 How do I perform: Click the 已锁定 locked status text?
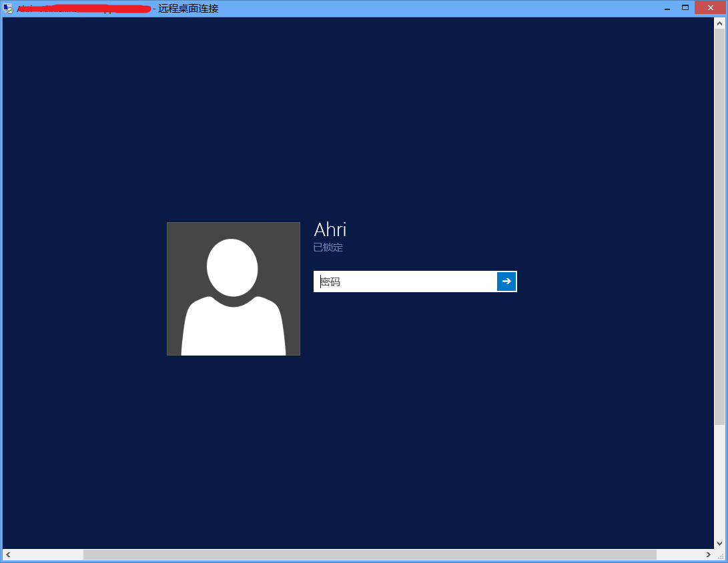328,247
